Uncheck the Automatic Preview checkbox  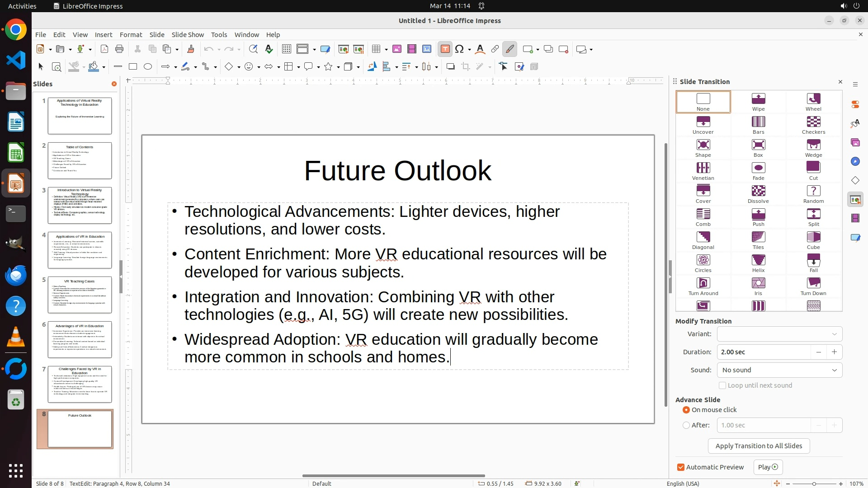pos(681,467)
